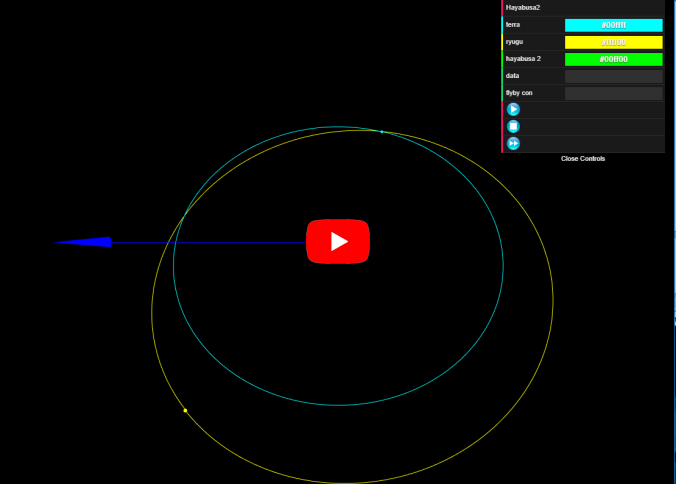
Task: Click the yellow Ryugu dot on the orbit
Action: [x=185, y=410]
